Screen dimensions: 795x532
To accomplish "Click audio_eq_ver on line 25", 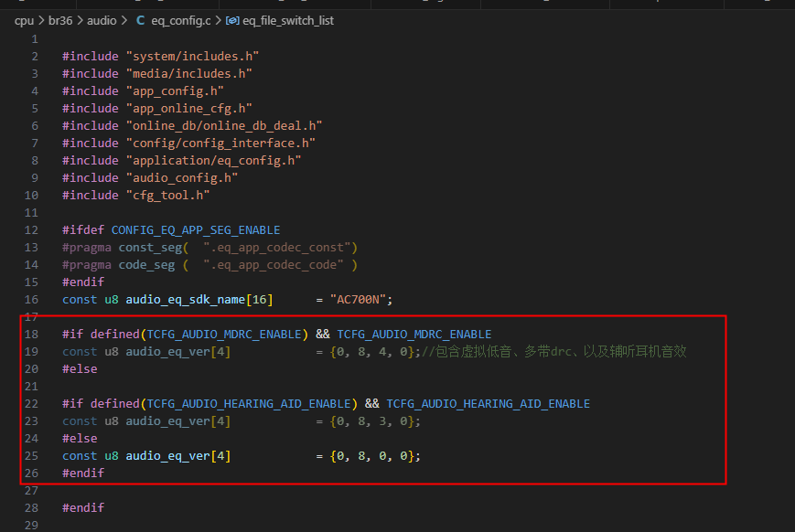I will click(167, 456).
